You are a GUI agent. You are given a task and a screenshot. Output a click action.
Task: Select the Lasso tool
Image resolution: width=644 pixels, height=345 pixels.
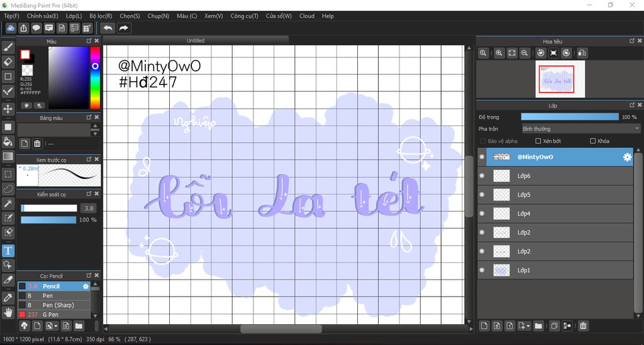click(8, 189)
